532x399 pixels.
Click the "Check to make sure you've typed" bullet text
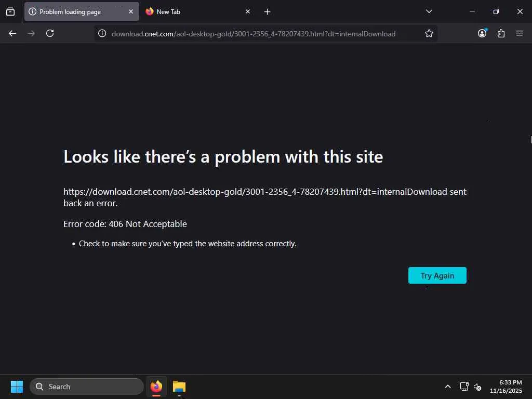coord(188,244)
